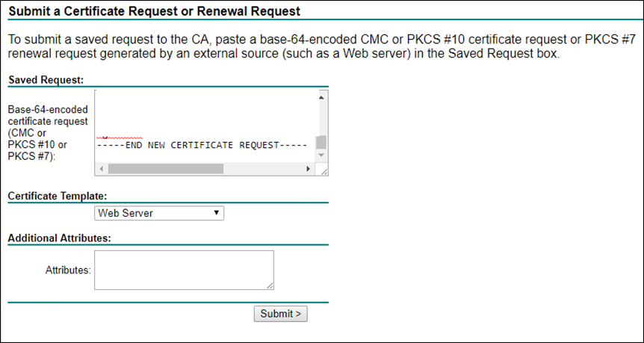Focus the Attributes text box
The image size is (644, 343).
point(184,271)
